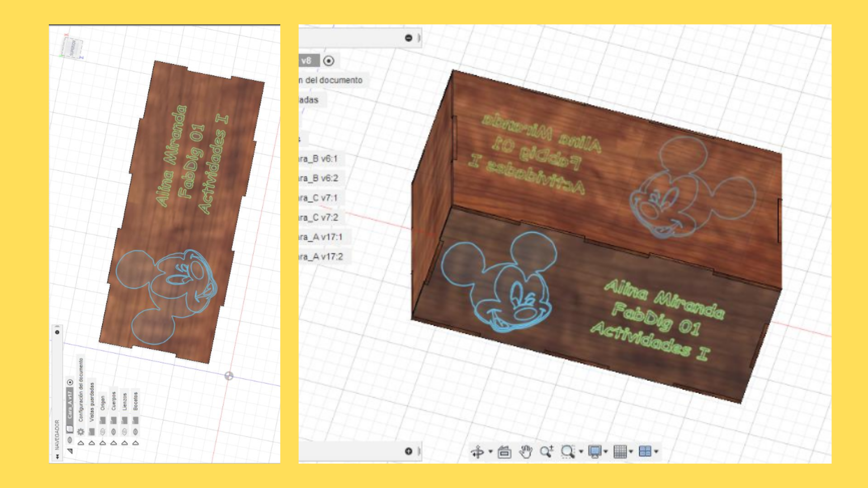
Task: Open the Orbit tool dropdown arrow
Action: (x=491, y=451)
